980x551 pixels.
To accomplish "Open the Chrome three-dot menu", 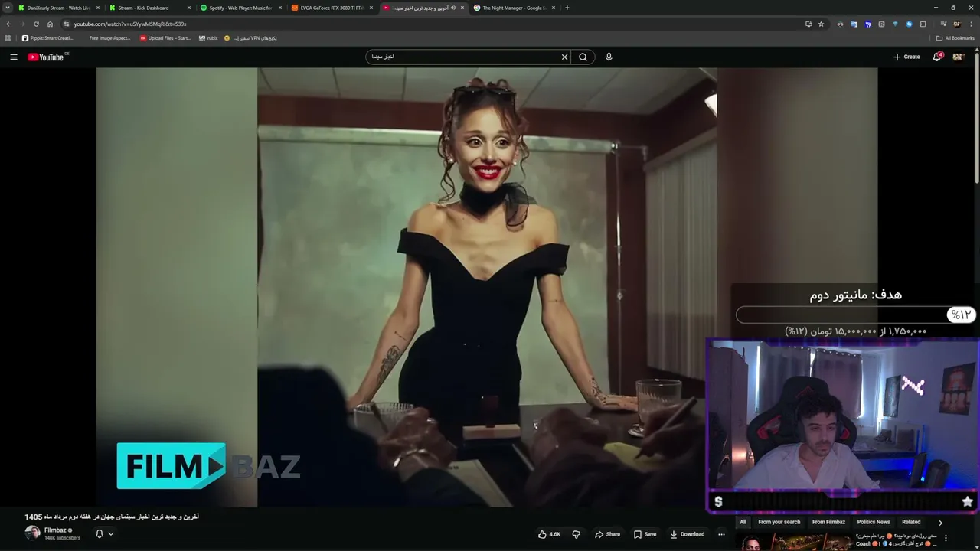I will tap(970, 24).
